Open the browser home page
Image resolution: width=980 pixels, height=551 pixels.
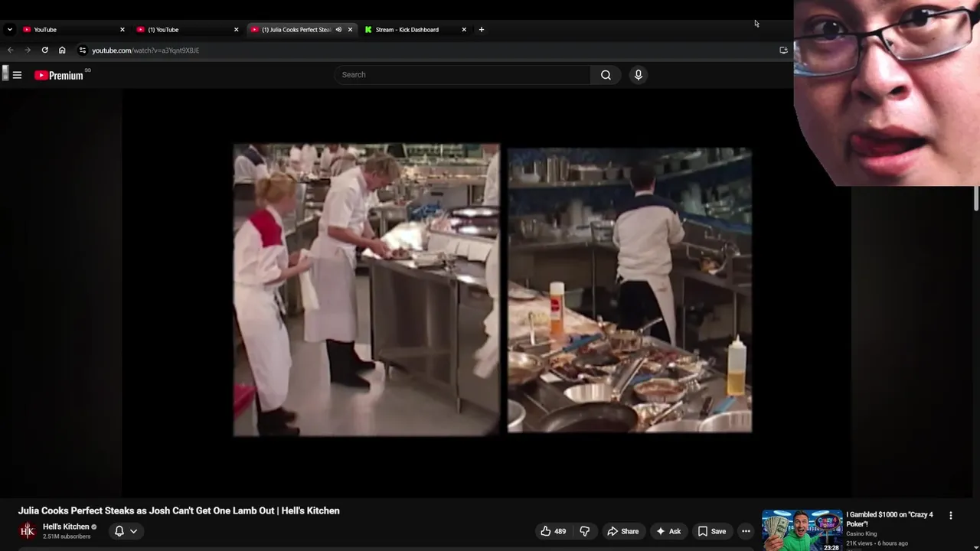62,50
